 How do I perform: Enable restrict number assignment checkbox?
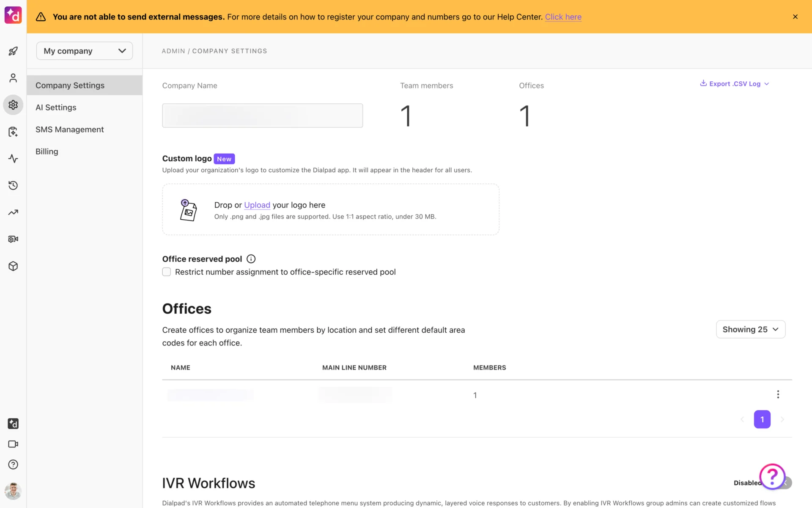[167, 272]
